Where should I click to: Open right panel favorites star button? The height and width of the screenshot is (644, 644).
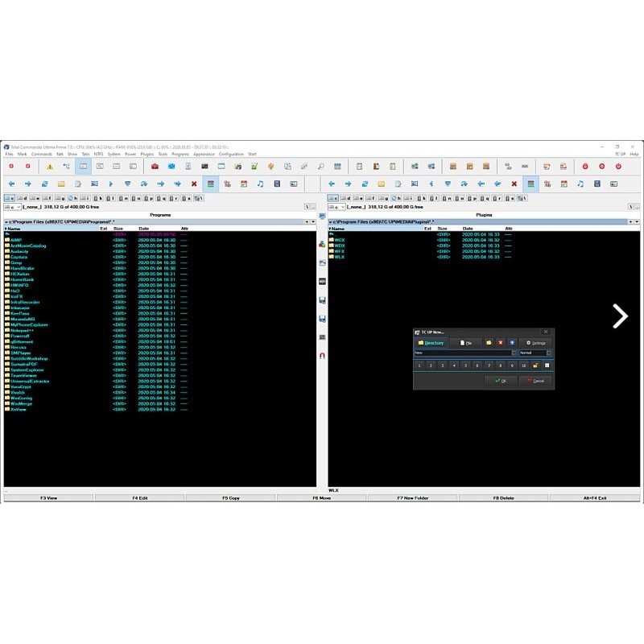tap(630, 222)
